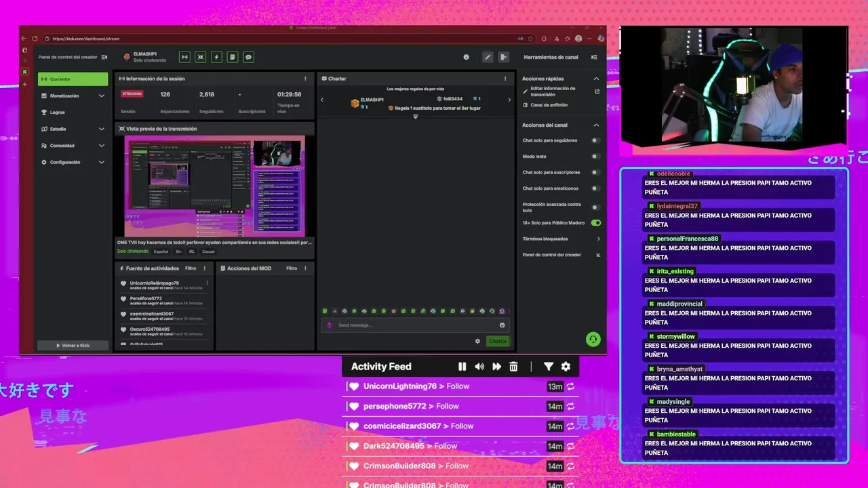Toggle Protección avanzada contra bots
The height and width of the screenshot is (488, 868).
coord(595,207)
